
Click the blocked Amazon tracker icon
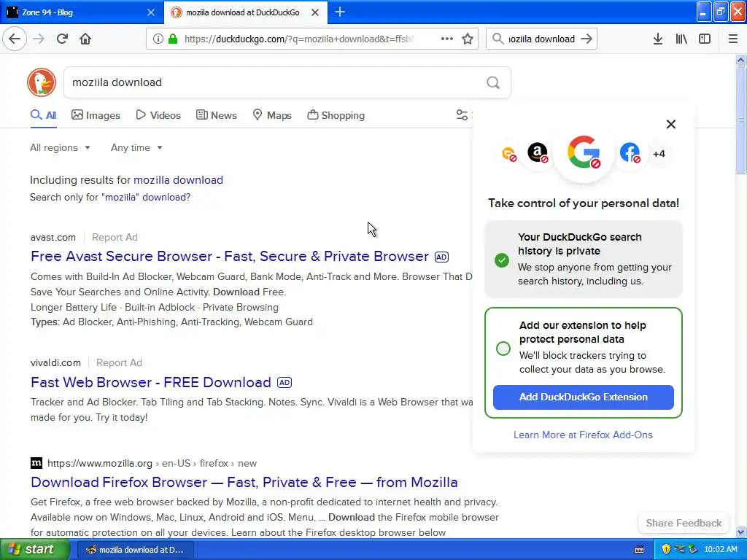(538, 153)
